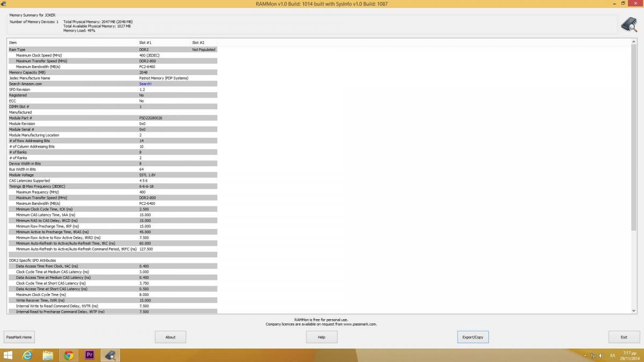Select the Module Revision row
This screenshot has height=362, width=644.
(x=112, y=123)
